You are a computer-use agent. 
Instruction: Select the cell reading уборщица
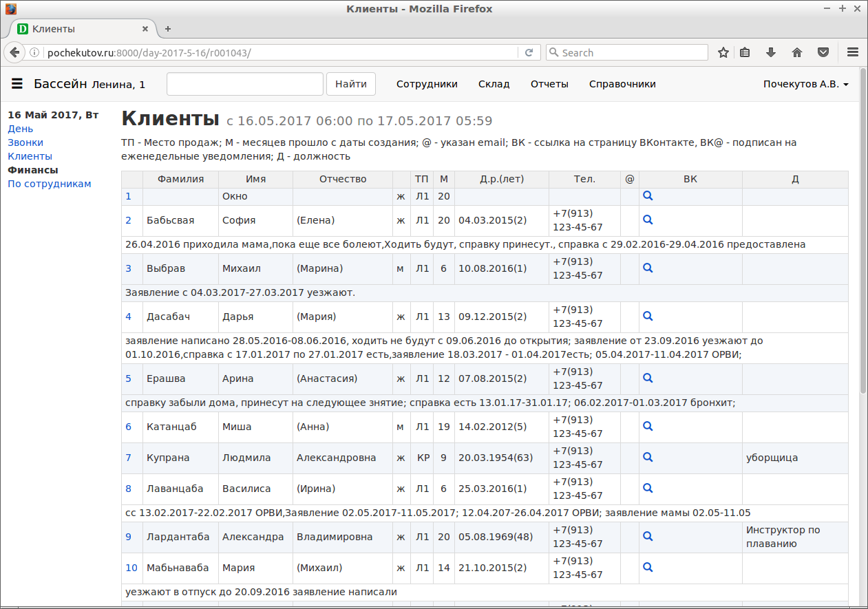[x=795, y=458]
